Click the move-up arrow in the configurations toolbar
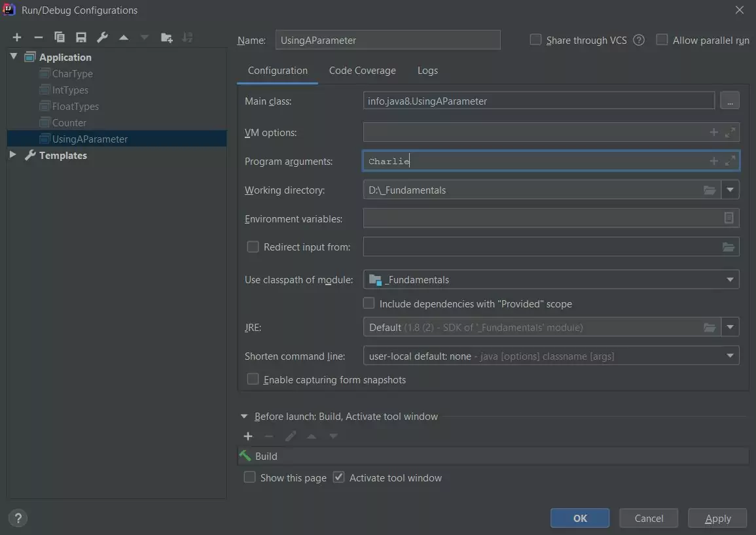 [124, 37]
